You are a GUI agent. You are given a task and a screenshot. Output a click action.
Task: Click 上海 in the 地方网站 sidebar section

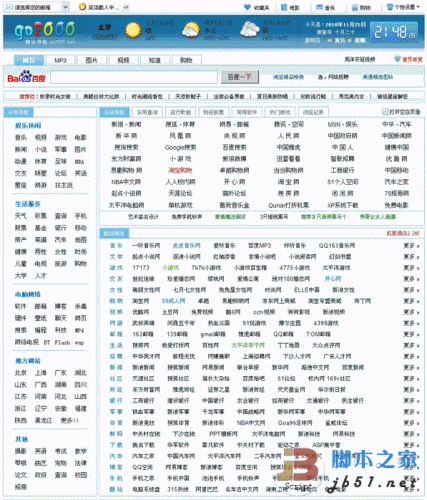click(41, 373)
